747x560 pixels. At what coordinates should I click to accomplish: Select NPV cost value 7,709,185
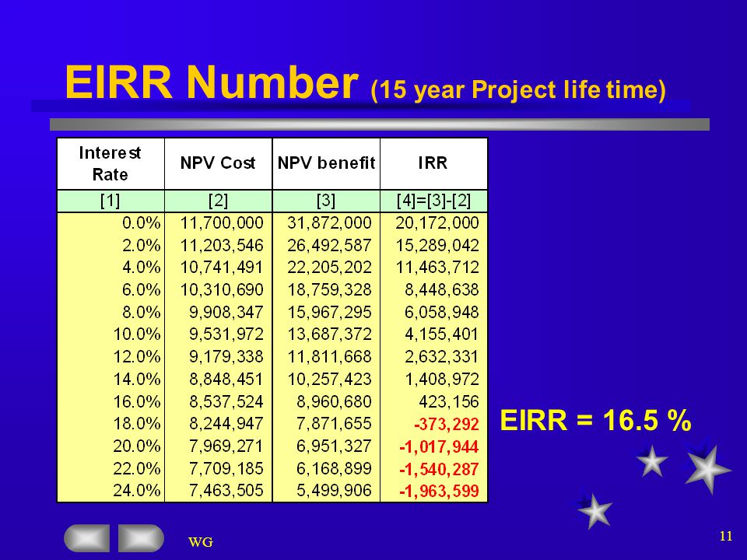226,468
